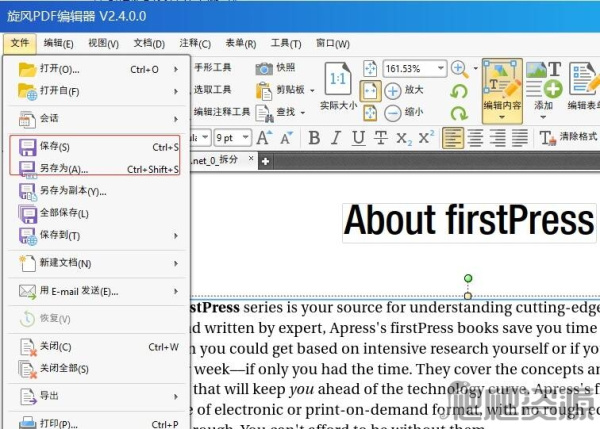Select the 选取工具 selection tool

coord(212,90)
